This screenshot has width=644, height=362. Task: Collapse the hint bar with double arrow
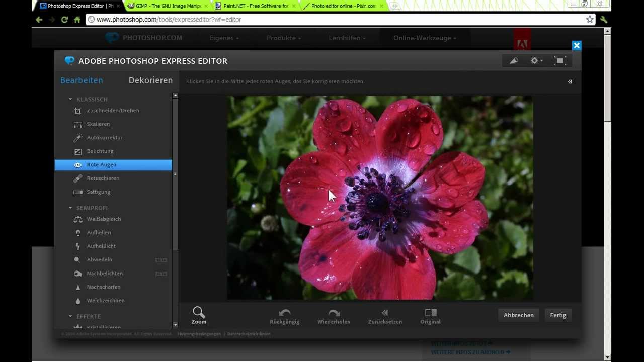(570, 81)
